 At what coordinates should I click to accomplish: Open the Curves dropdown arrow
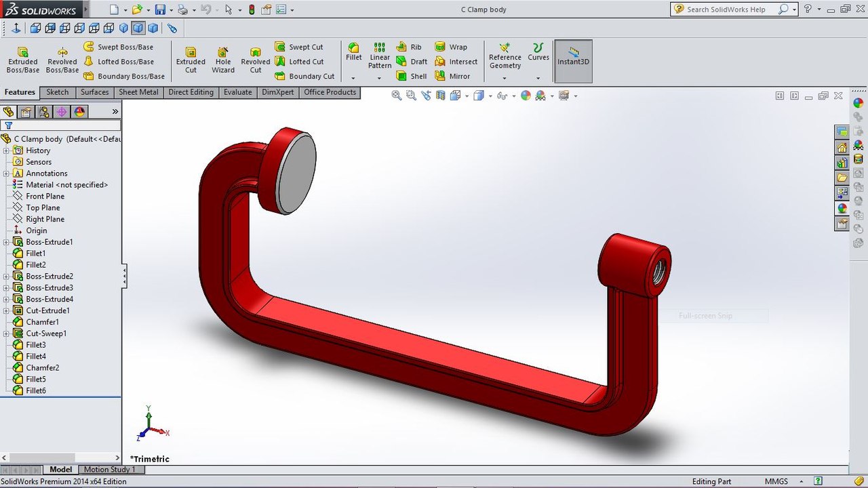pyautogui.click(x=538, y=78)
